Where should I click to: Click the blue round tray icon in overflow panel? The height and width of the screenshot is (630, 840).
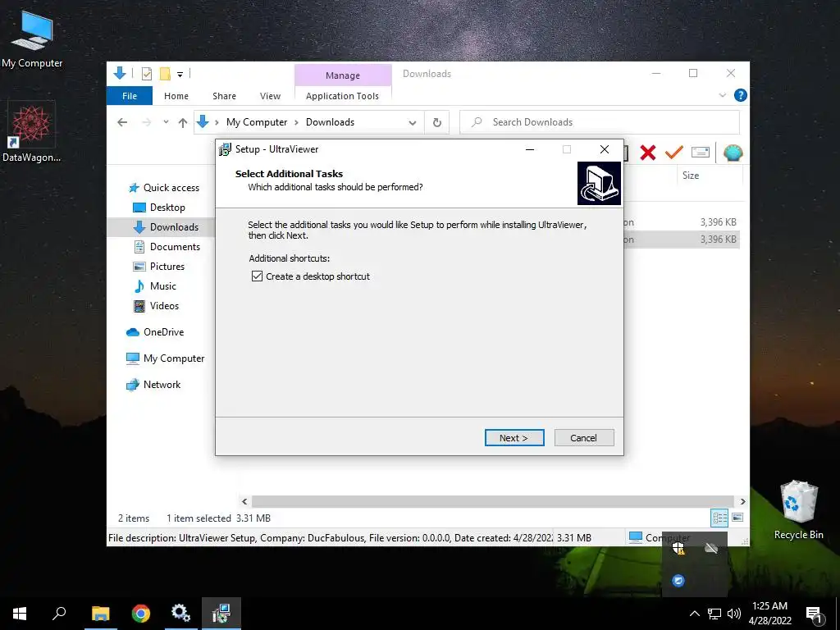pos(678,580)
